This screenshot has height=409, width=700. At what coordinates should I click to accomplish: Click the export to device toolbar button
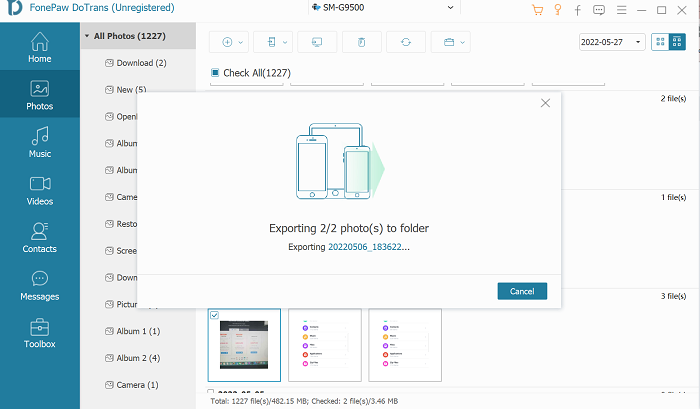click(x=271, y=42)
